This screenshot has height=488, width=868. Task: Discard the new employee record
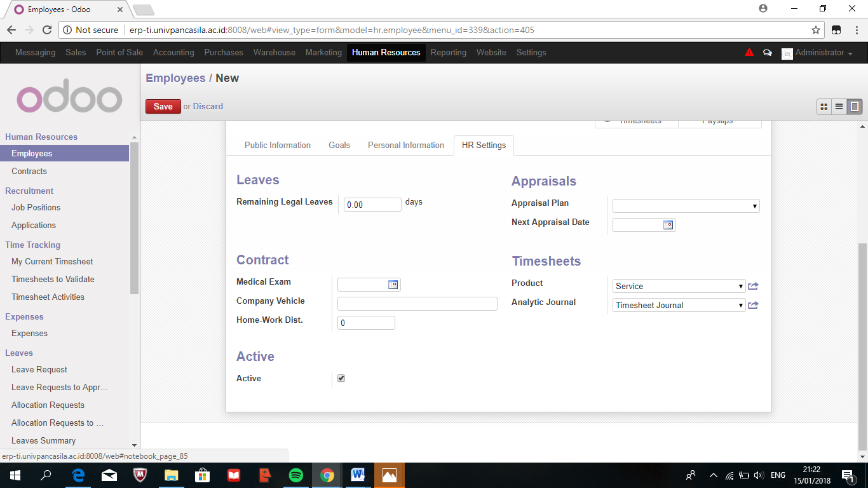[208, 106]
